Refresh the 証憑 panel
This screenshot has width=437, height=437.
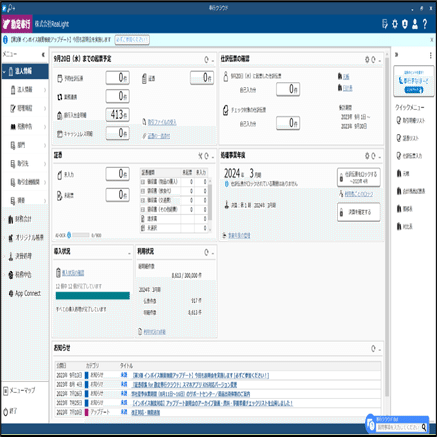pyautogui.click(x=207, y=156)
